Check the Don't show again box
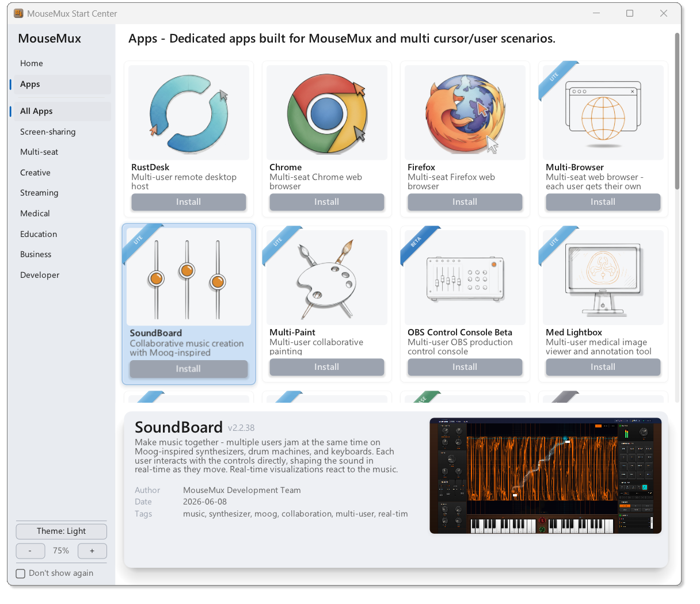This screenshot has width=700, height=604. pos(21,574)
